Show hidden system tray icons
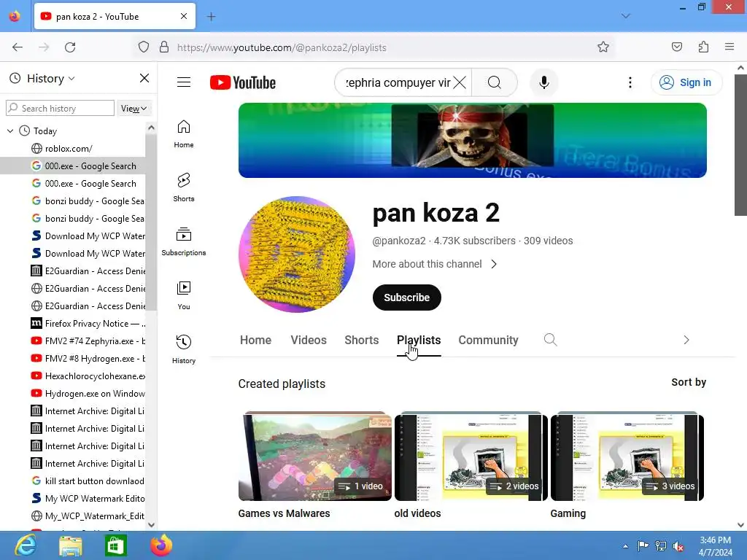Image resolution: width=747 pixels, height=560 pixels. coord(625,546)
